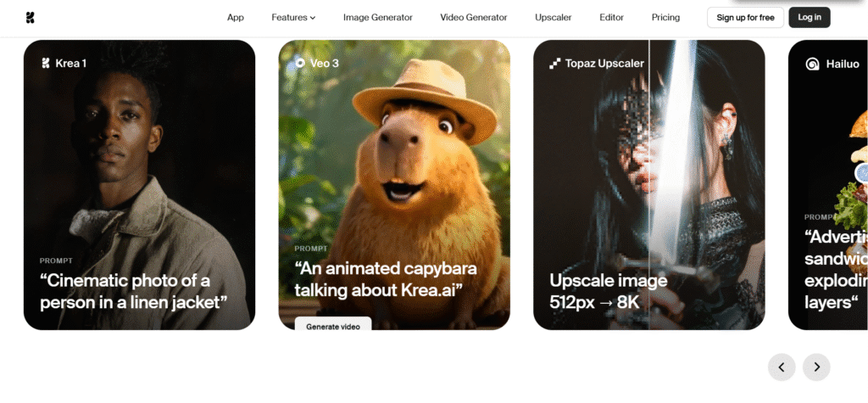Click the Veo 3 icon on capybara card
Viewport: 868px width, 403px height.
point(300,63)
